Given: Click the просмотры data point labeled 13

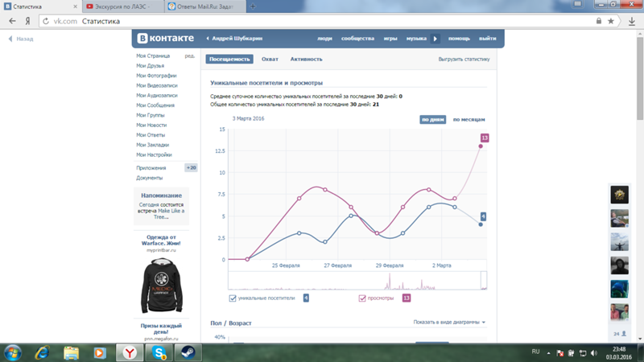Looking at the screenshot, I should [481, 146].
